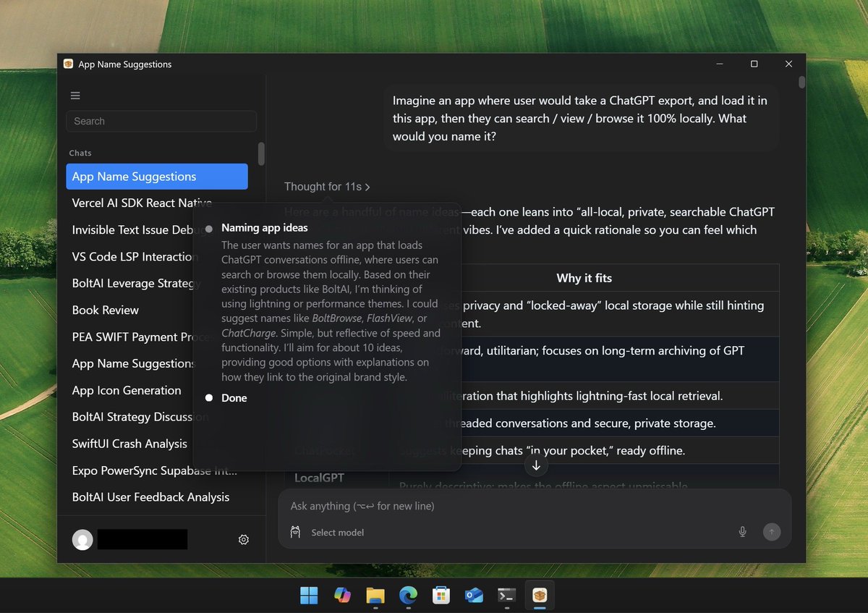Click the llama icon beside Select model
The image size is (868, 613).
[x=295, y=532]
